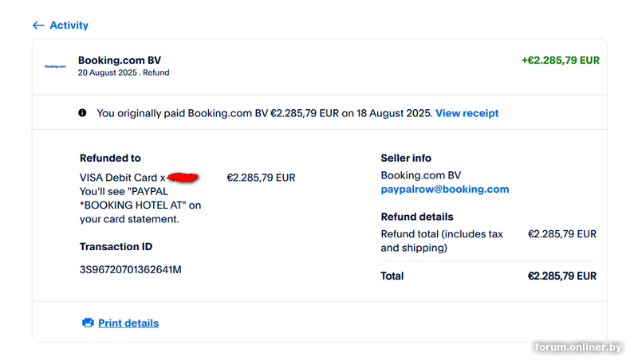Click the back arrow icon

[37, 25]
